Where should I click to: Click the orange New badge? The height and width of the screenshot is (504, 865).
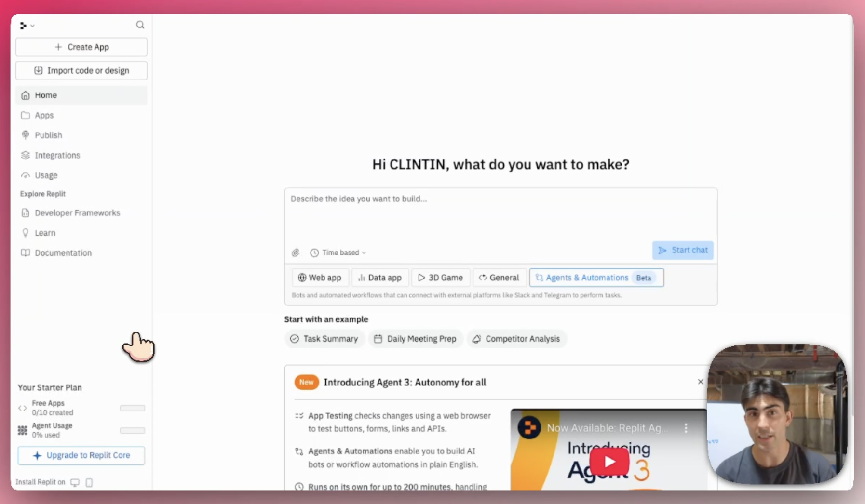pos(306,382)
